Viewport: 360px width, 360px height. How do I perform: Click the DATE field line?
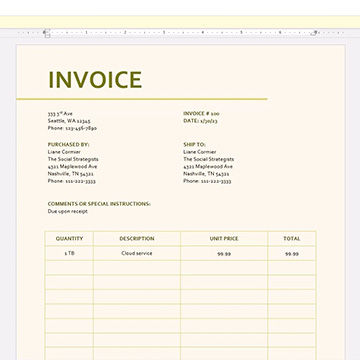coord(200,121)
